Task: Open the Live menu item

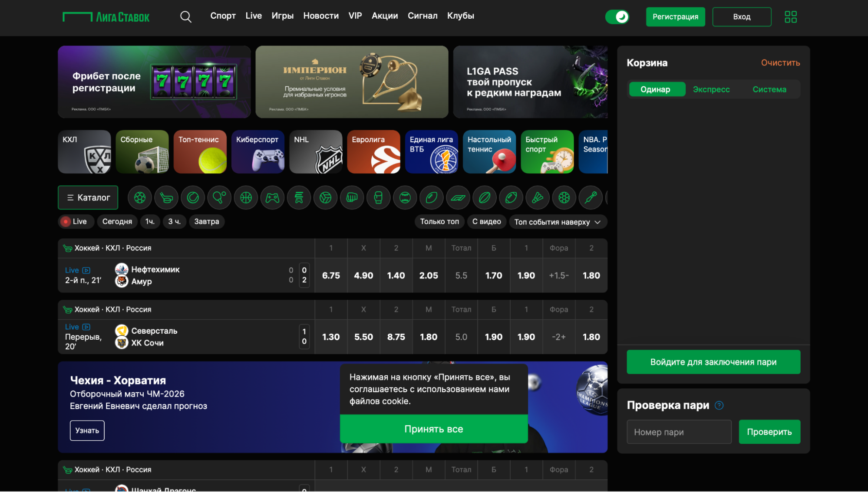Action: [254, 16]
